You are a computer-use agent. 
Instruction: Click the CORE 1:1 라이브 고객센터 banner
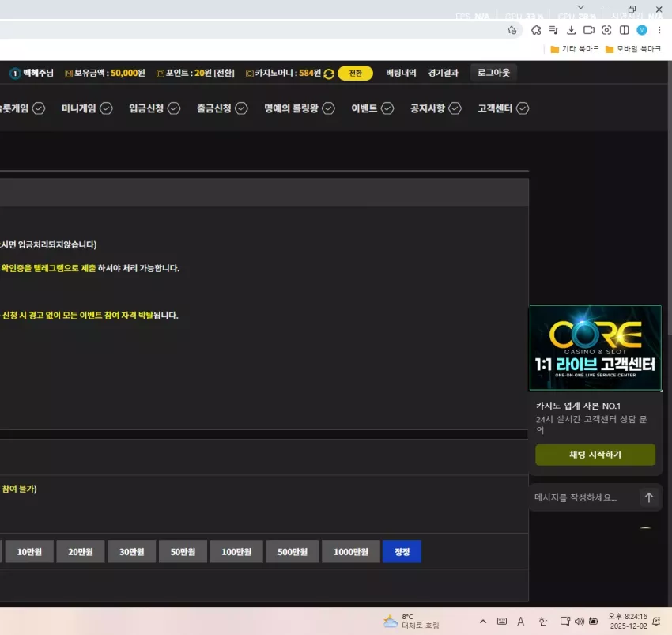[596, 348]
